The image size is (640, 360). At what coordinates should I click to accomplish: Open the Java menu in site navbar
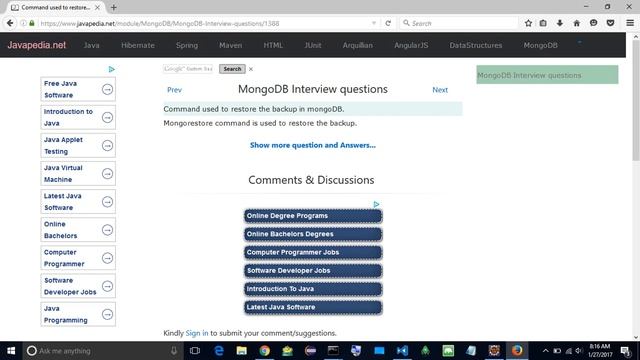coord(91,45)
